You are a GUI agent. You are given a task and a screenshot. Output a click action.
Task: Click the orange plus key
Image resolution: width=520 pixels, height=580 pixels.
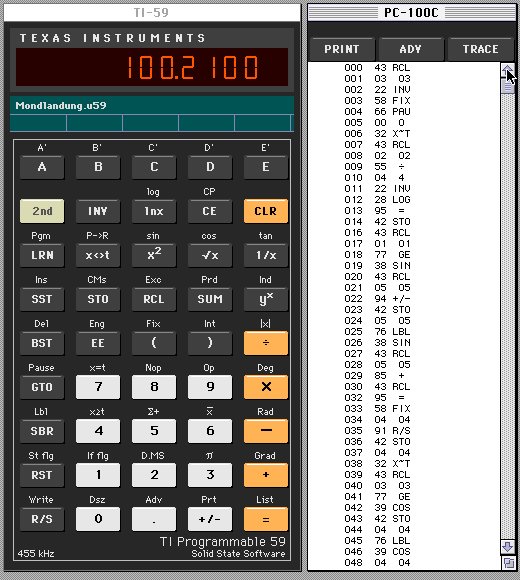pos(266,475)
